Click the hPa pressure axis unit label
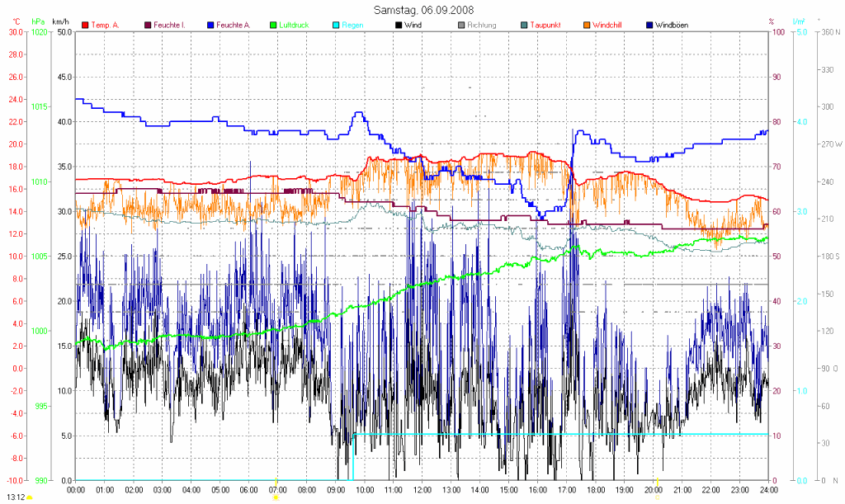845x504 pixels. [x=38, y=20]
